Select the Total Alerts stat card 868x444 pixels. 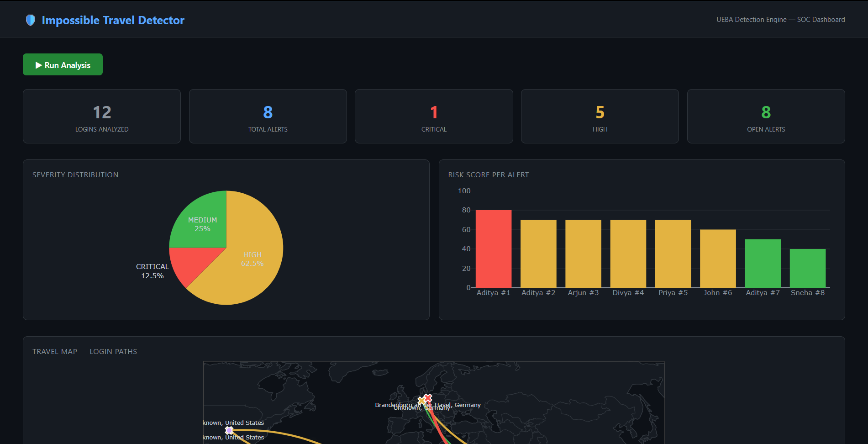coord(268,116)
